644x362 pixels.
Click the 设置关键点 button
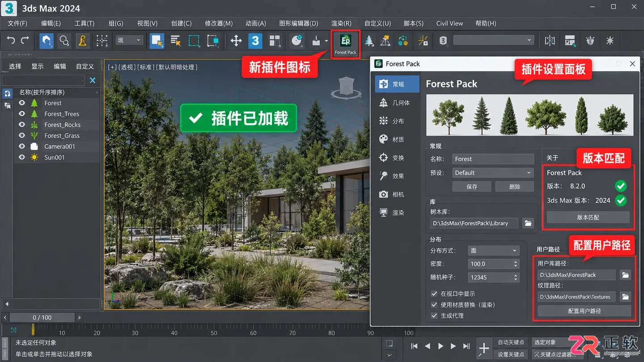[511, 354]
